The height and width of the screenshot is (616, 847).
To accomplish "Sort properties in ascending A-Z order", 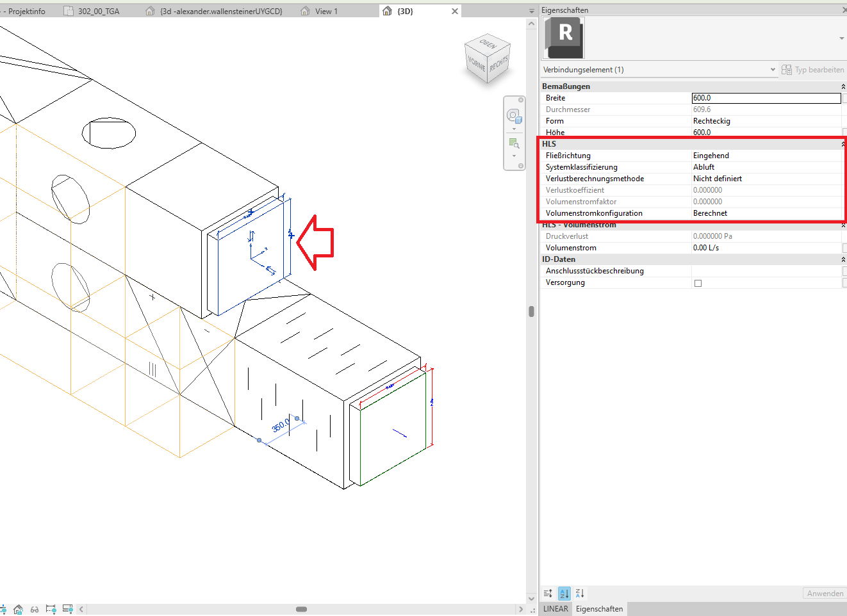I will click(x=564, y=594).
